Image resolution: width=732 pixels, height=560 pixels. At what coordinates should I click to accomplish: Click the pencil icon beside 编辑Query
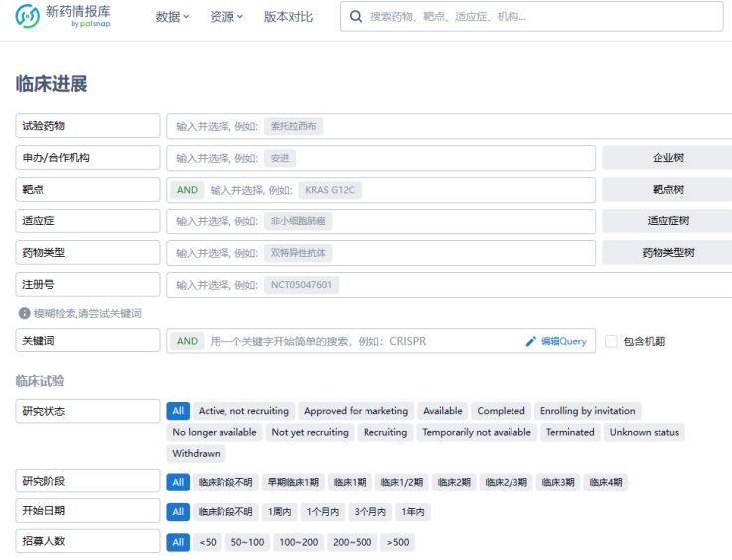(531, 341)
